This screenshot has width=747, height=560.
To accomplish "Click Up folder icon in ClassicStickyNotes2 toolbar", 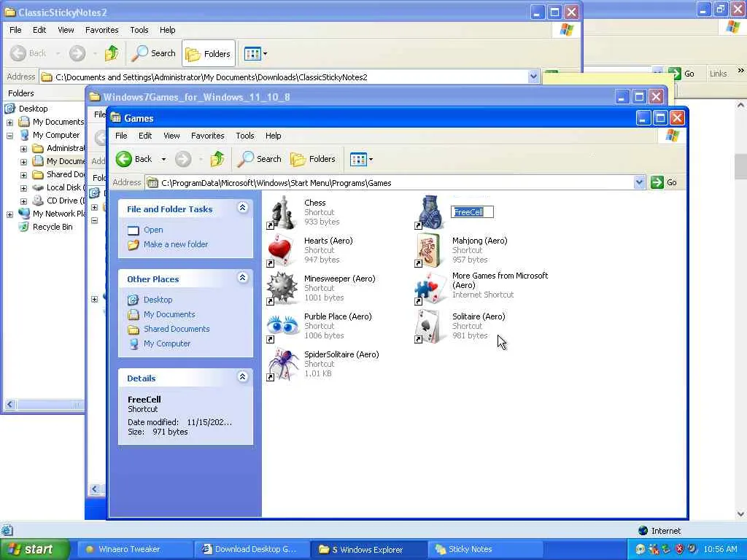I will coord(112,53).
